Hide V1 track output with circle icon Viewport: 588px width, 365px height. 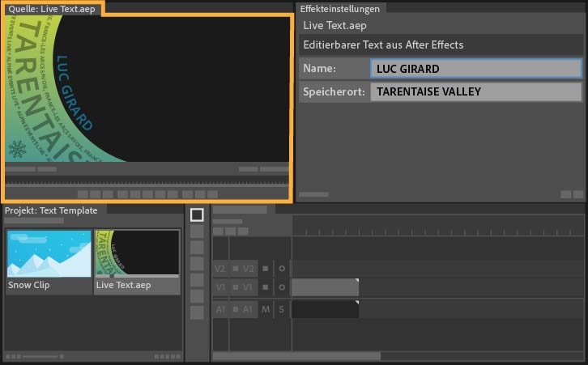pyautogui.click(x=282, y=287)
